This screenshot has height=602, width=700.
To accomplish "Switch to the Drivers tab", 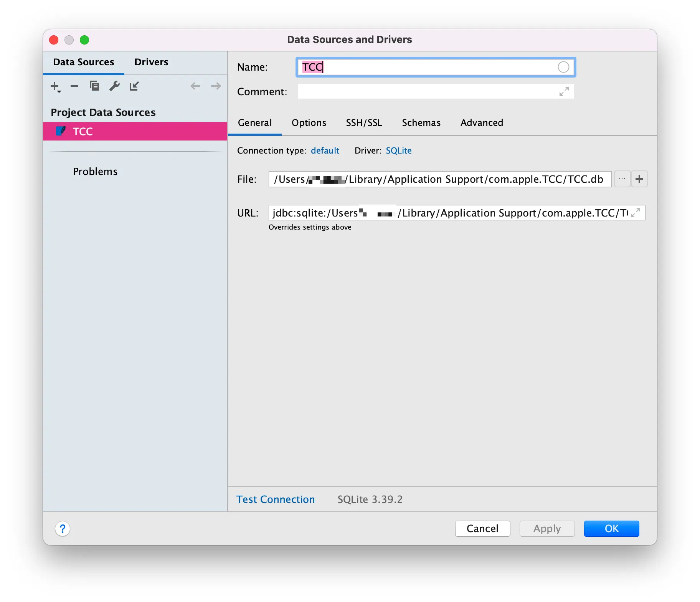I will [x=151, y=62].
